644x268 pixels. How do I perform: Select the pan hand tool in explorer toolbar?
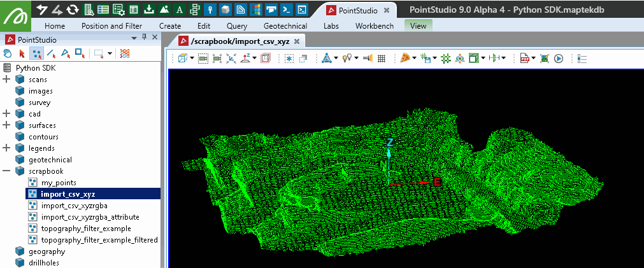point(8,53)
